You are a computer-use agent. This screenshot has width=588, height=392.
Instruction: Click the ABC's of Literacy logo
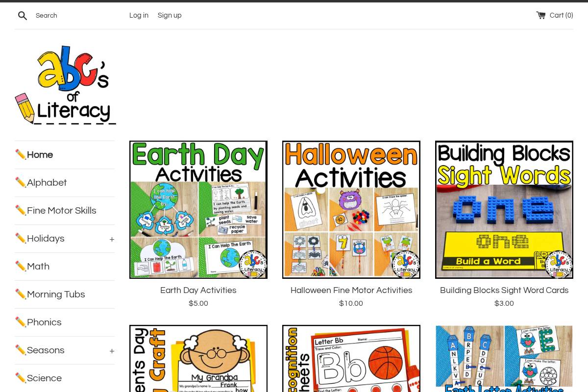tap(65, 84)
